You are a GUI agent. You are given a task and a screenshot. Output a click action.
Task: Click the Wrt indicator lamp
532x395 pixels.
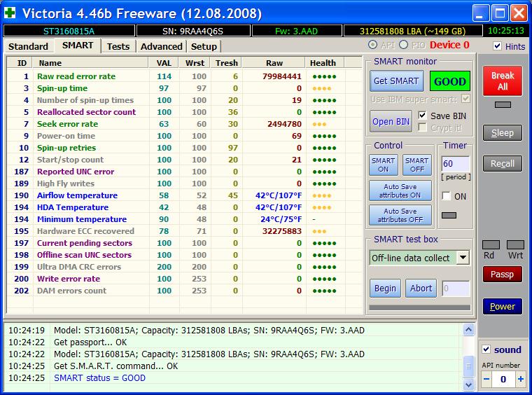pyautogui.click(x=515, y=244)
